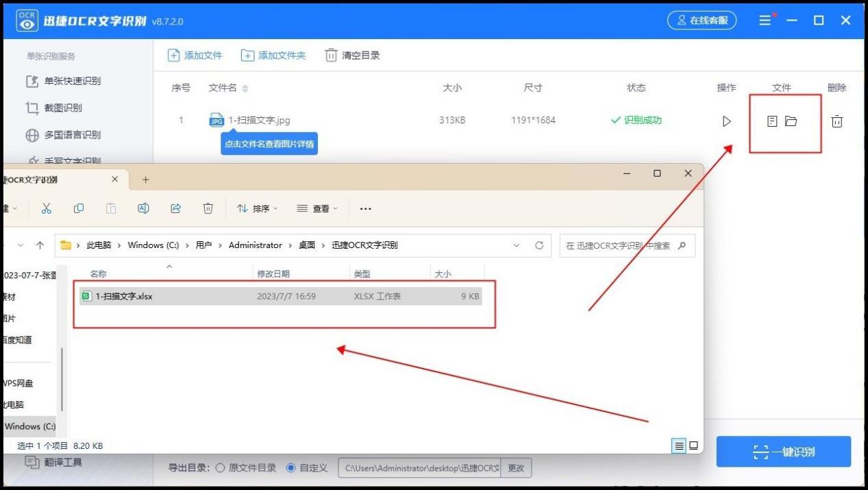Click the Explorer up-arrow navigation button
The image size is (868, 490).
[40, 245]
